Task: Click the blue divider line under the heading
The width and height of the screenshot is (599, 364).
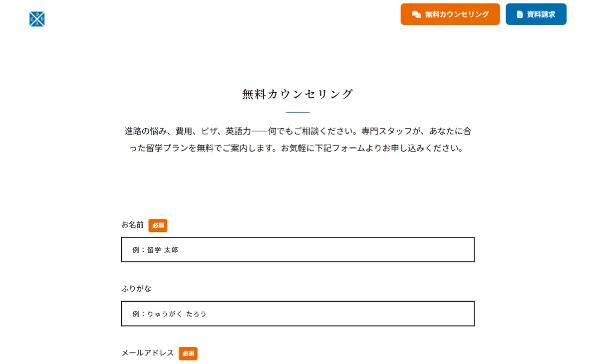Action: point(298,112)
